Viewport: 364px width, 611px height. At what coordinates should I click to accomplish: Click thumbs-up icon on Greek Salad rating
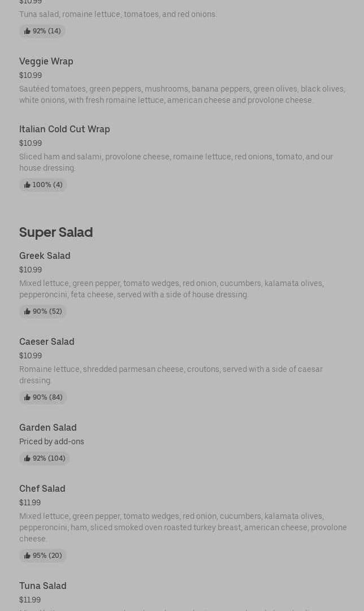(27, 311)
